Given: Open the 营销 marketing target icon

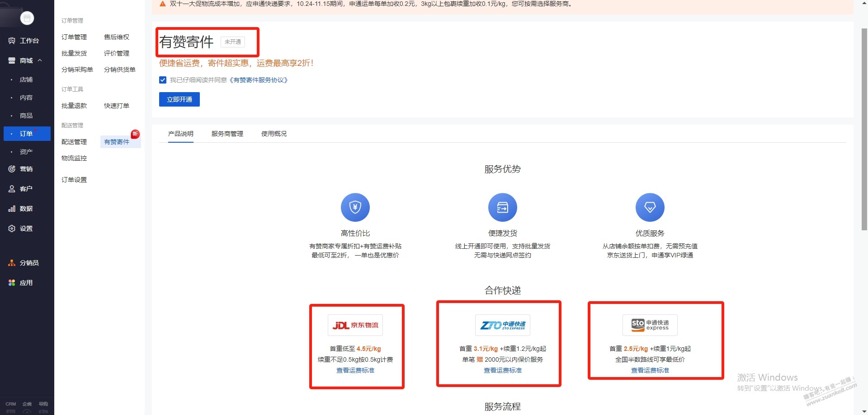Looking at the screenshot, I should pyautogui.click(x=12, y=169).
